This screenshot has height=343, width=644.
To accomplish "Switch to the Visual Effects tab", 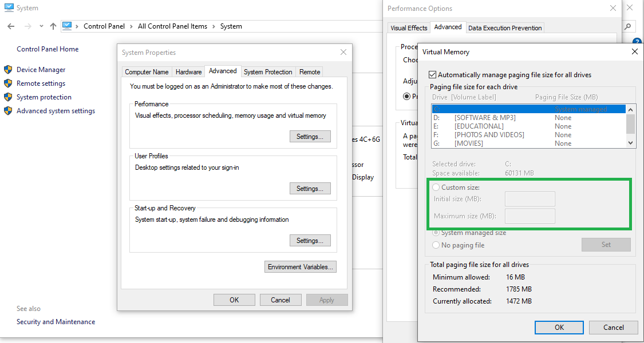I will [x=409, y=28].
